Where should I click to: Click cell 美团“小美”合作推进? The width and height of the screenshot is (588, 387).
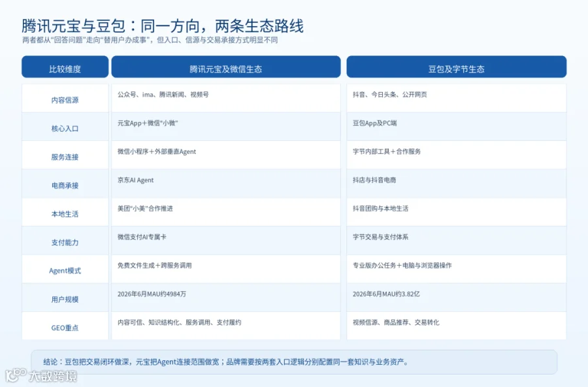click(x=226, y=212)
